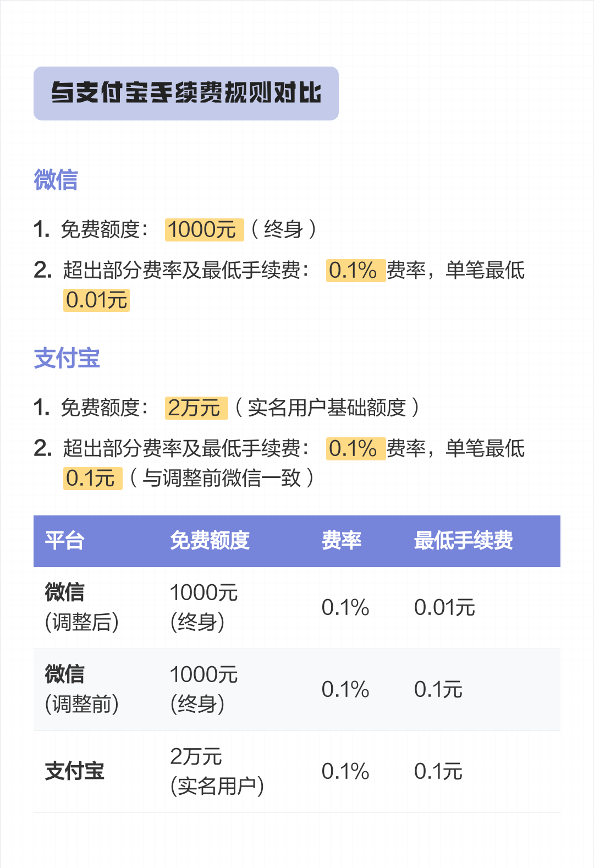The width and height of the screenshot is (594, 868).
Task: Select the 支付宝 row label in table
Action: [74, 771]
